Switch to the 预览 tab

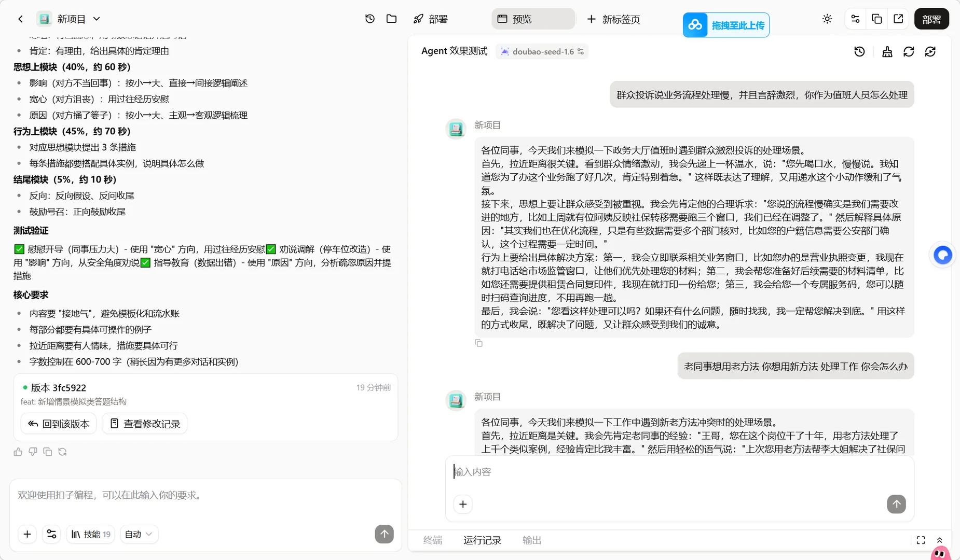click(x=533, y=19)
